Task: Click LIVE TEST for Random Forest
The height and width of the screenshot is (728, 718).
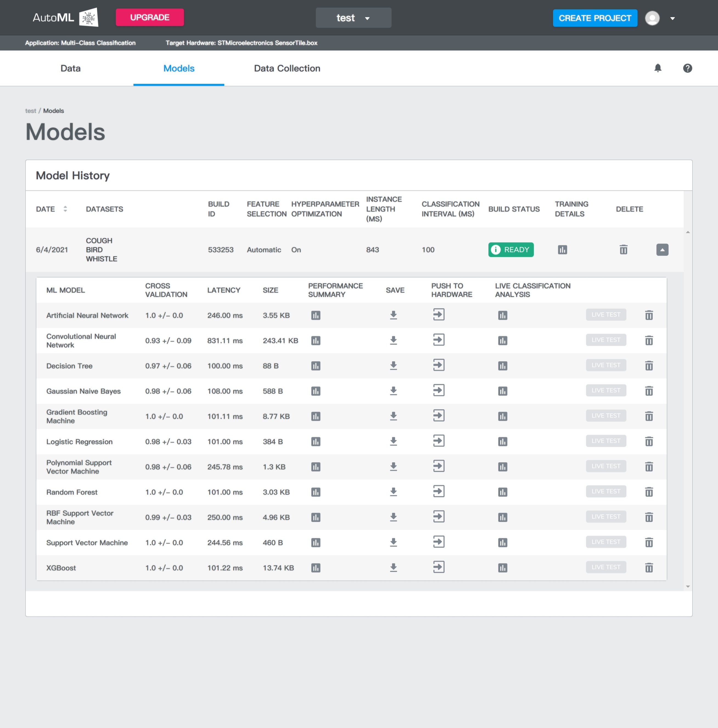Action: pos(606,491)
